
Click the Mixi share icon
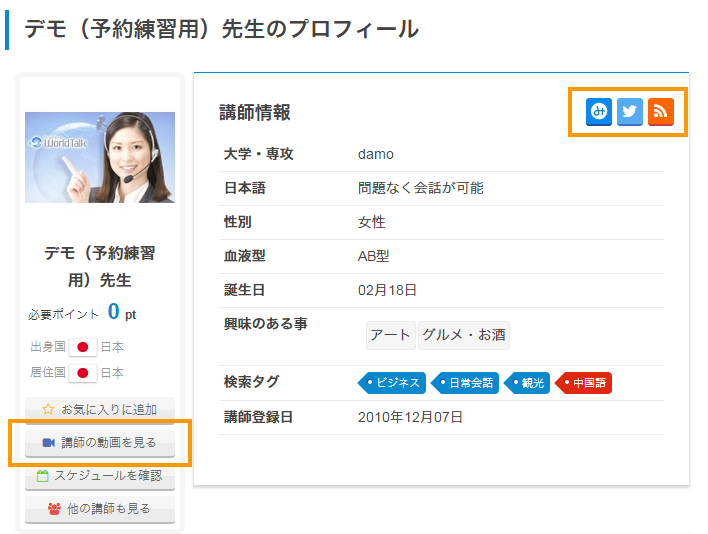tap(599, 111)
